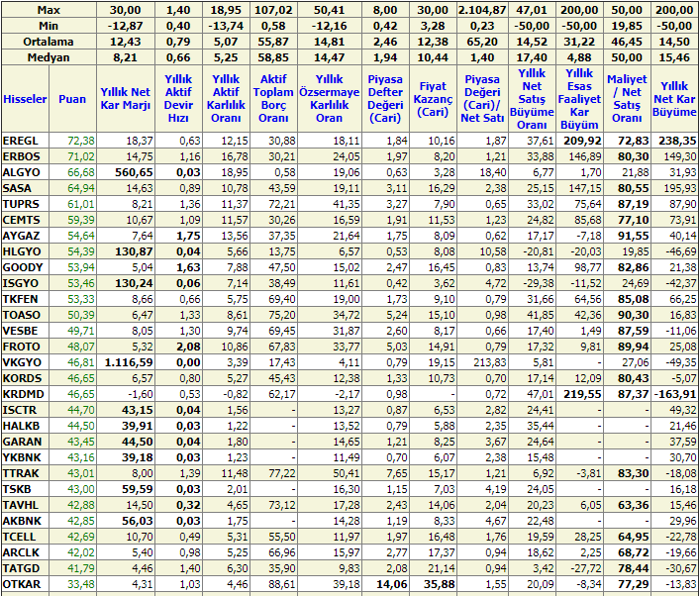Click VKGYO market value ratio 213,83
Image resolution: width=700 pixels, height=596 pixels.
pyautogui.click(x=490, y=363)
